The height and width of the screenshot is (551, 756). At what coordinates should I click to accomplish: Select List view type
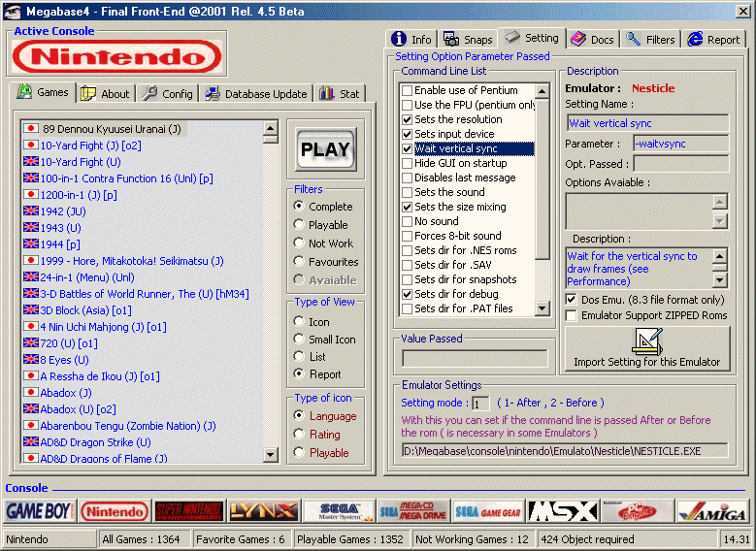pyautogui.click(x=299, y=356)
